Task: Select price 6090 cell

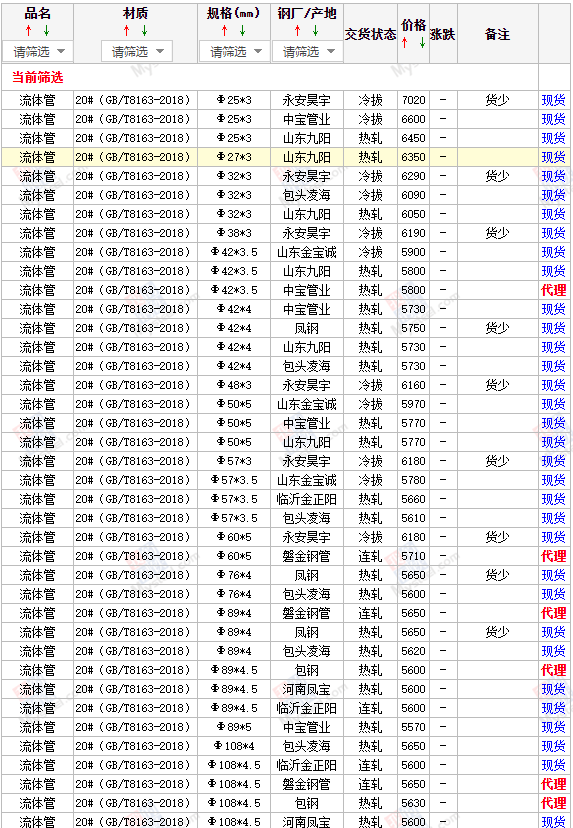Action: click(413, 195)
